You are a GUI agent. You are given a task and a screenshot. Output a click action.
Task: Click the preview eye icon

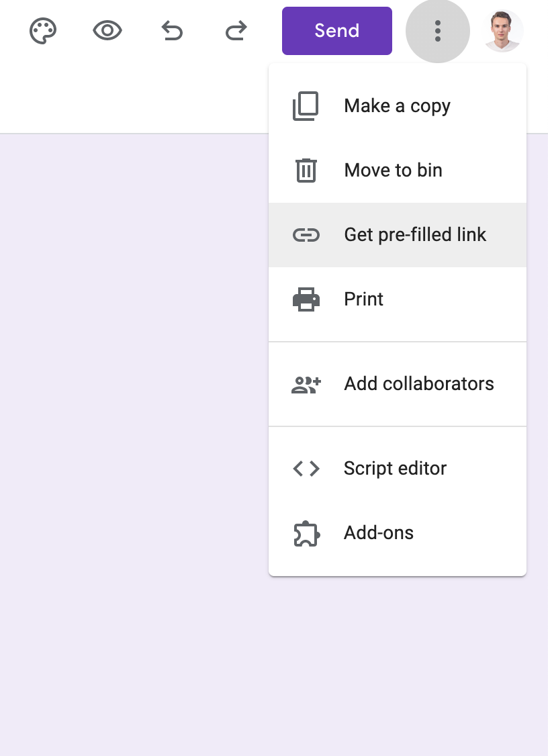(x=107, y=31)
